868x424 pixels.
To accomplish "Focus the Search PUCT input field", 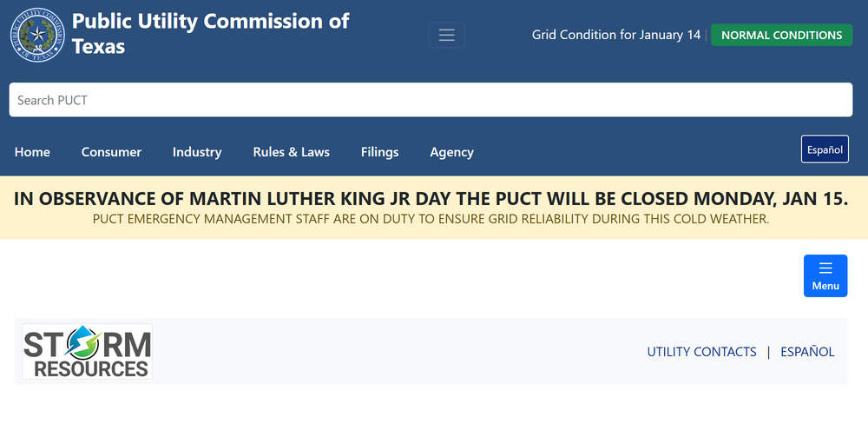I will click(431, 100).
